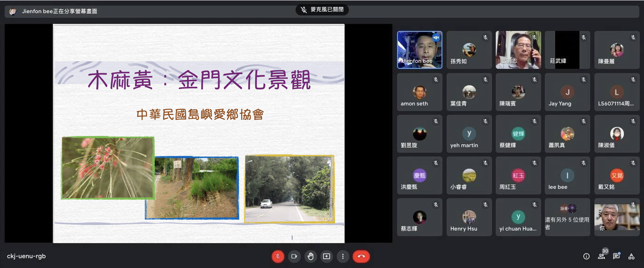Show the participants list panel

(601, 256)
